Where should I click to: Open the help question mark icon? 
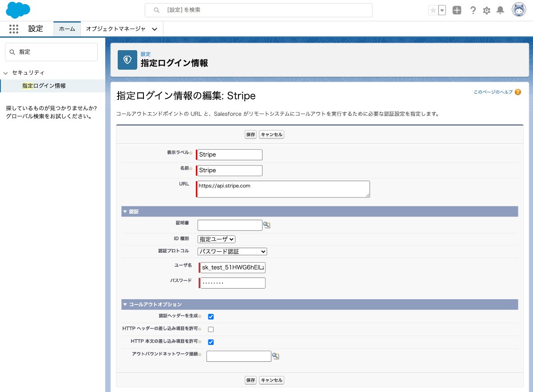click(x=473, y=10)
